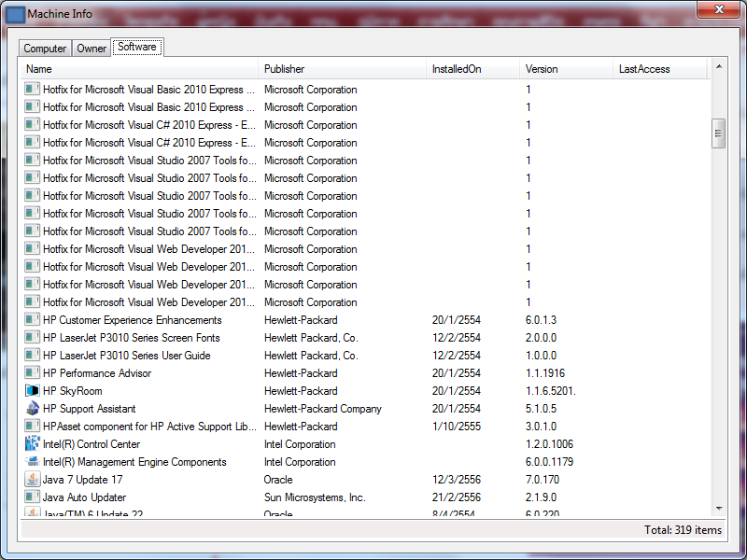Sort by the InstalledOn column header

coord(472,69)
